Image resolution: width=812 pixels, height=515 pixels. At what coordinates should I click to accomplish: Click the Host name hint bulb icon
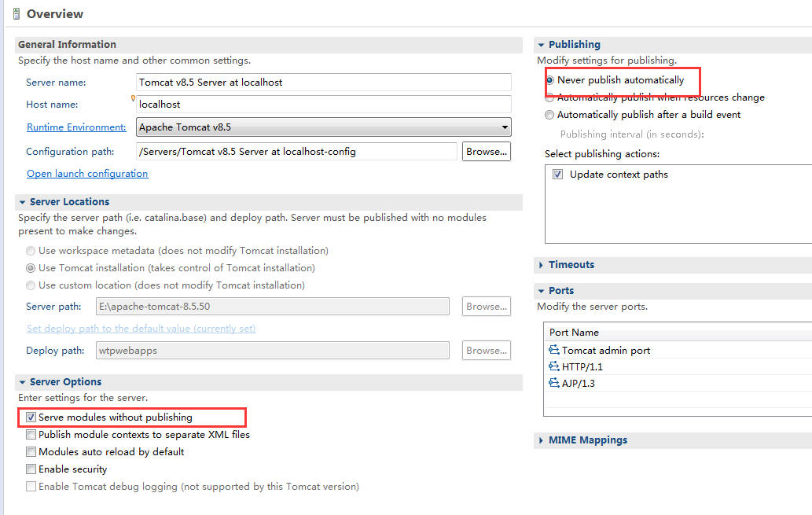click(134, 99)
